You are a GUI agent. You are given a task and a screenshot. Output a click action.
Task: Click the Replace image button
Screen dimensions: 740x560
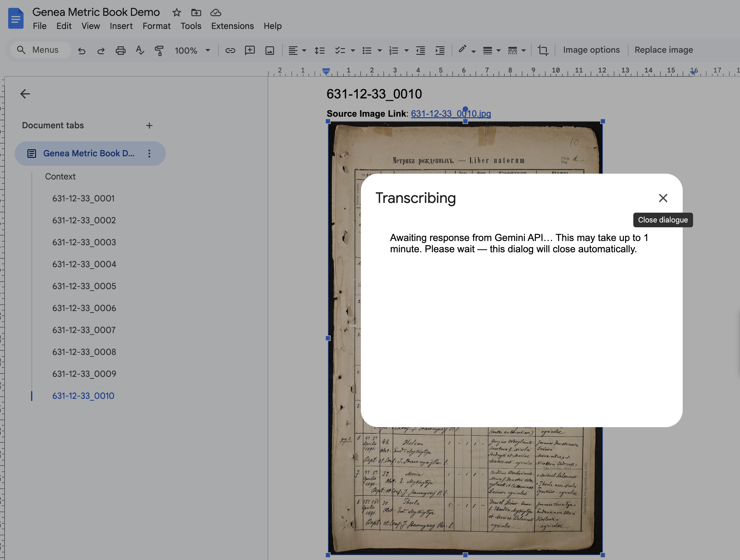pos(664,49)
